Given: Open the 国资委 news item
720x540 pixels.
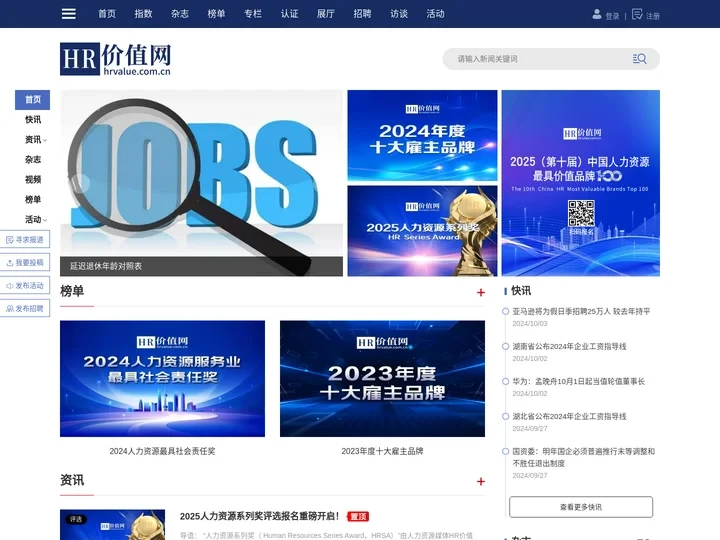Looking at the screenshot, I should [x=584, y=457].
